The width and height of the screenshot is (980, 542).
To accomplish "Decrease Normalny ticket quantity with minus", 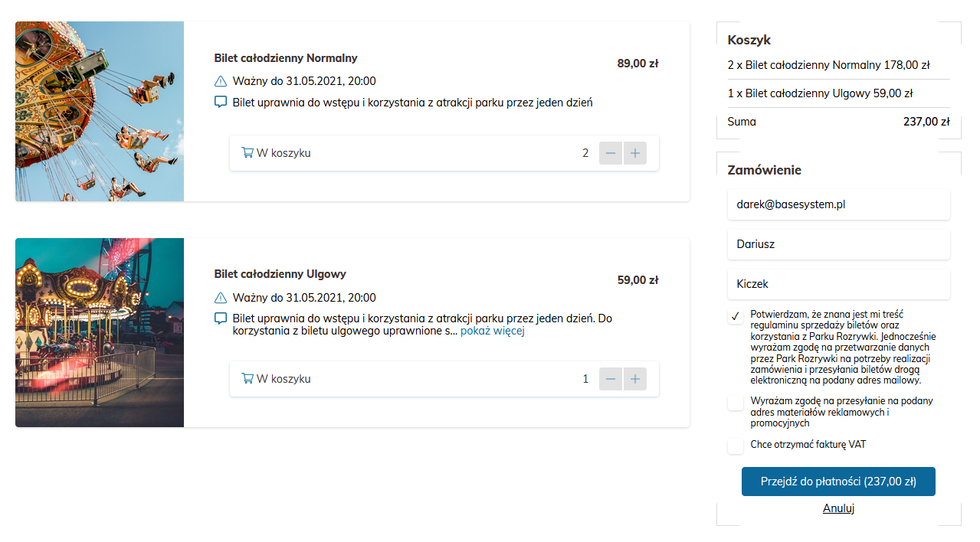I will pos(611,153).
